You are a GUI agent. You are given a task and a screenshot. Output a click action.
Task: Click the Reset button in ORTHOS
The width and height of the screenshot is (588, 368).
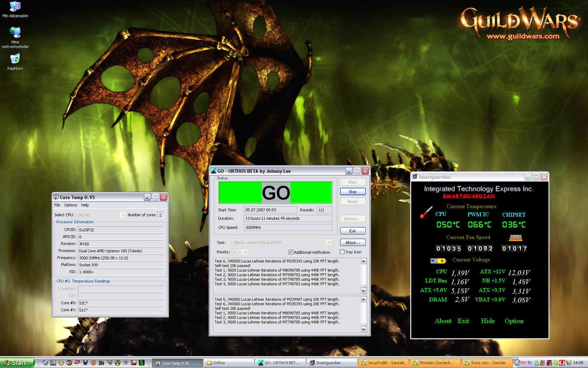click(352, 202)
